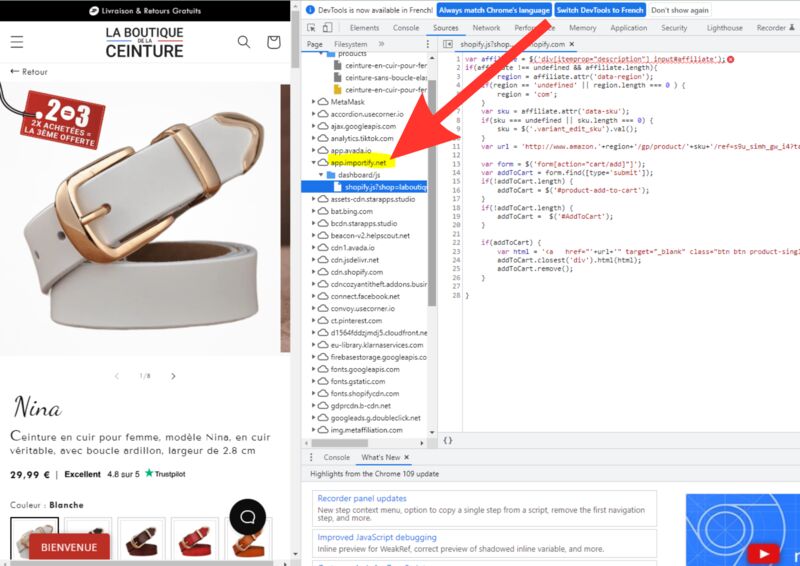The height and width of the screenshot is (566, 800).
Task: Click the Trustpilot rating label
Action: click(165, 474)
